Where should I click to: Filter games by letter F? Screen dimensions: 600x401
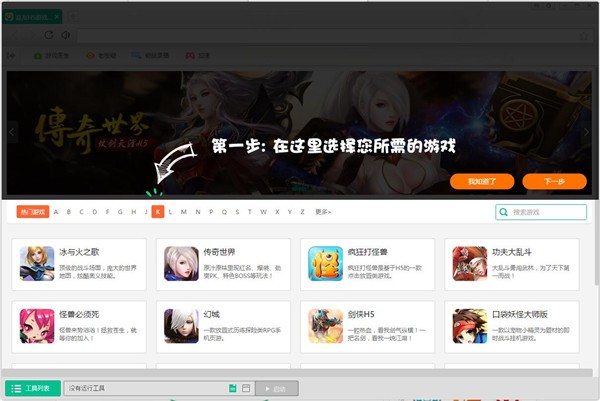point(108,212)
